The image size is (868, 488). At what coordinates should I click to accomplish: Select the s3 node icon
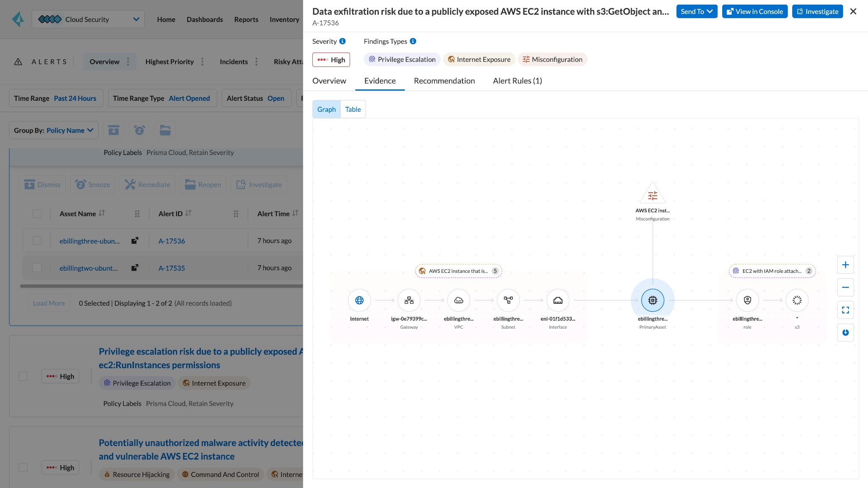tap(797, 300)
